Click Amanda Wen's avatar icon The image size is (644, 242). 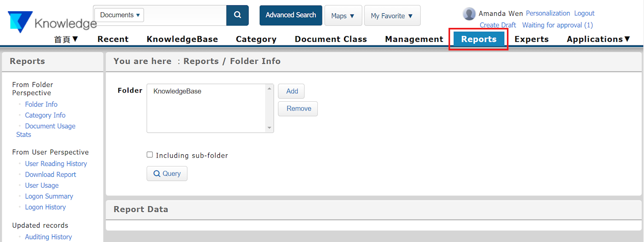tap(469, 14)
